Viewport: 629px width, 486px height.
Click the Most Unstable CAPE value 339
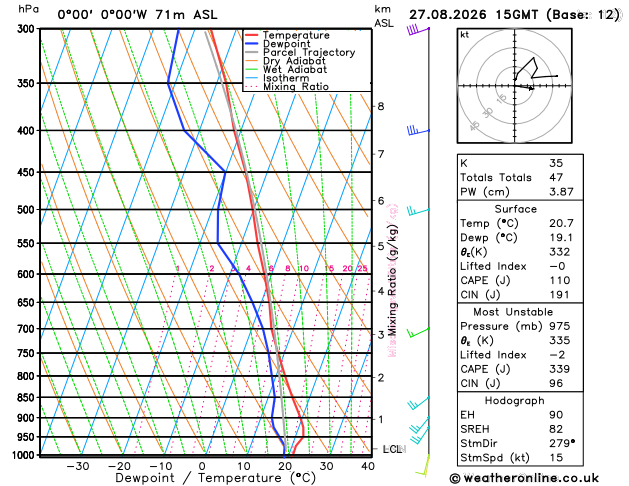coord(560,369)
